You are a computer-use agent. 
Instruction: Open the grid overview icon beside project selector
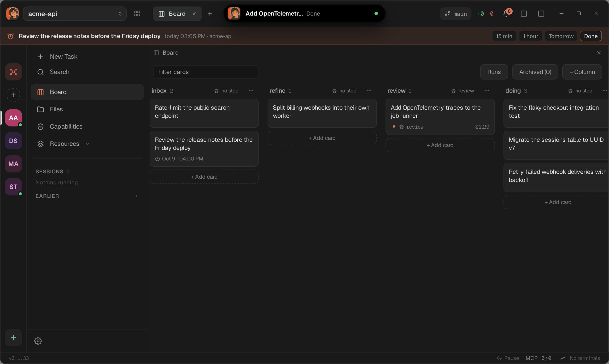coord(137,13)
